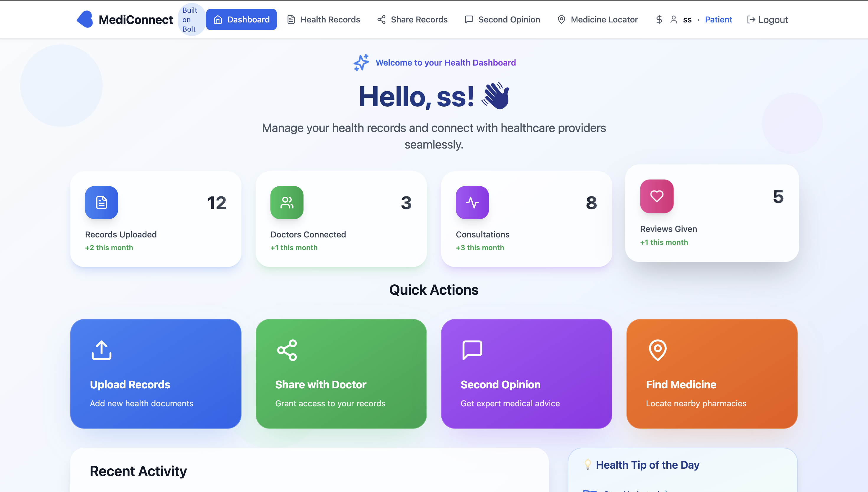
Task: Click the sparkle icon beside welcome text
Action: (x=361, y=63)
